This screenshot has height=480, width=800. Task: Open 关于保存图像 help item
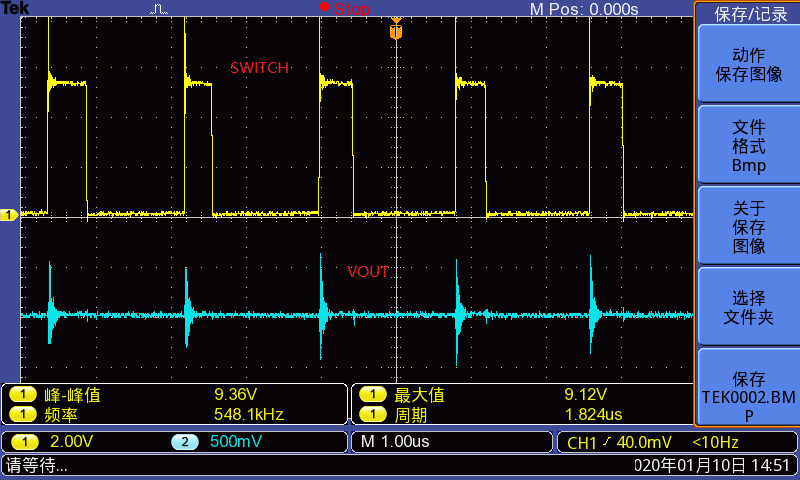click(748, 226)
